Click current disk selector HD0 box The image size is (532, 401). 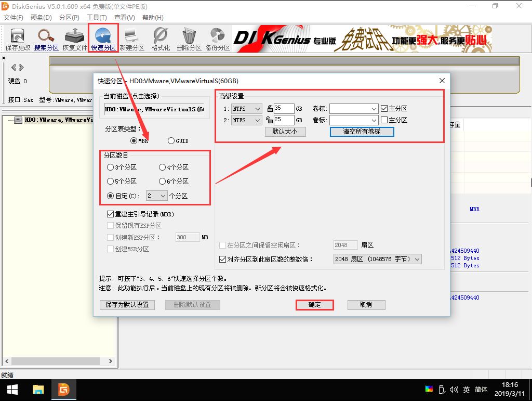[x=154, y=109]
